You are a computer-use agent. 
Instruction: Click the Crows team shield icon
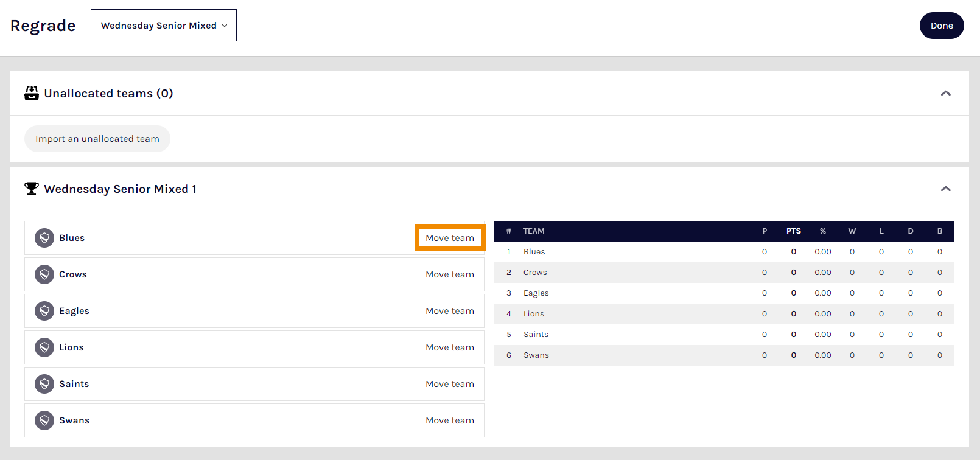pyautogui.click(x=44, y=274)
